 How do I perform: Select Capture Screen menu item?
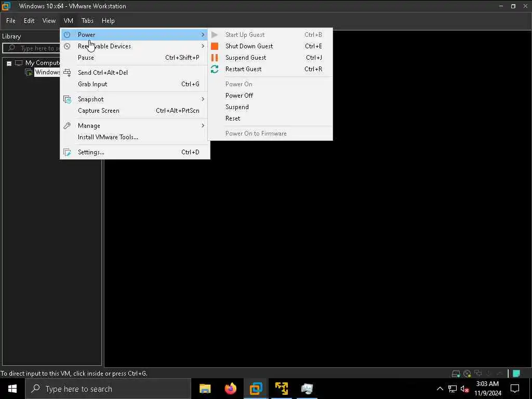tap(135, 111)
